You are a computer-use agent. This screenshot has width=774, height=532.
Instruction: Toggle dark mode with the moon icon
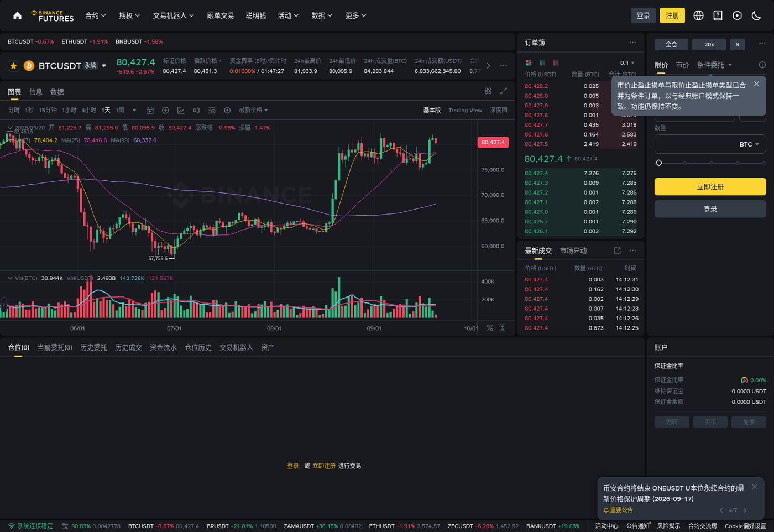click(756, 15)
